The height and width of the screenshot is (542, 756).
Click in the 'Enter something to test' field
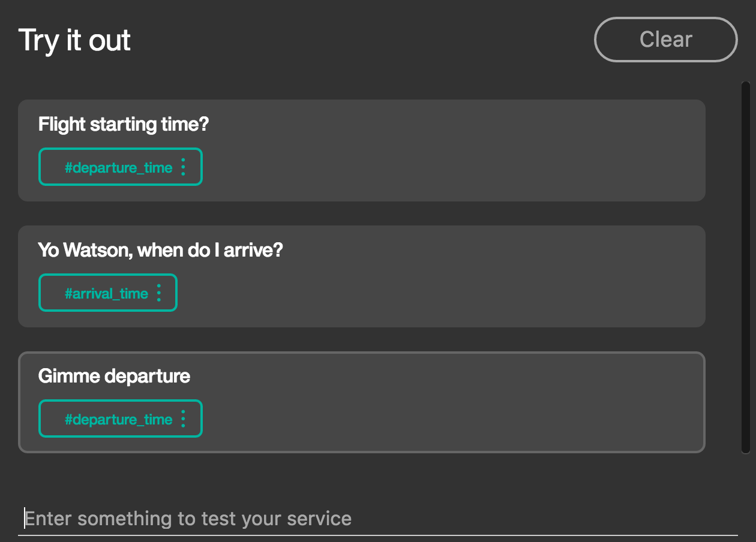[378, 519]
